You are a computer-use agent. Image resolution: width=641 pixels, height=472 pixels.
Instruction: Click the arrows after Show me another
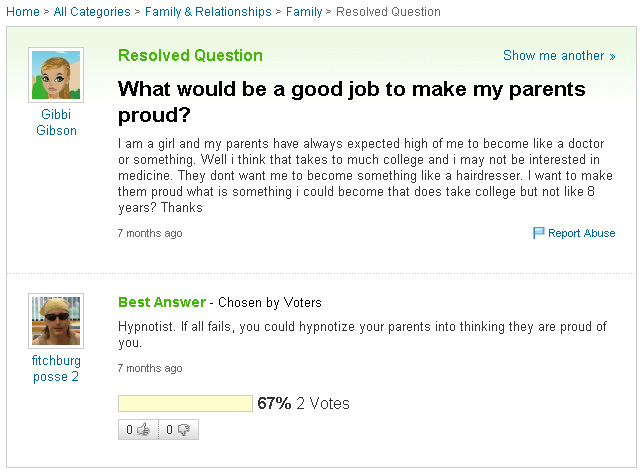612,56
